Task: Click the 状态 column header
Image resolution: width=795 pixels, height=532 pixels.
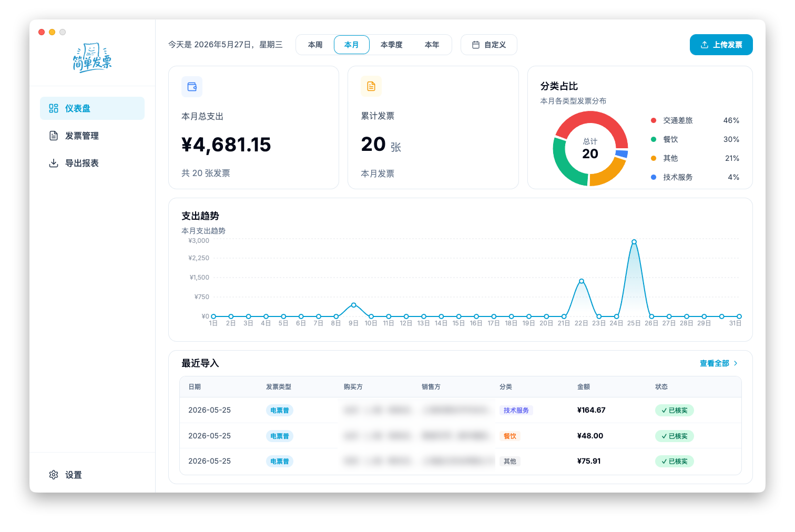Action: click(x=661, y=387)
